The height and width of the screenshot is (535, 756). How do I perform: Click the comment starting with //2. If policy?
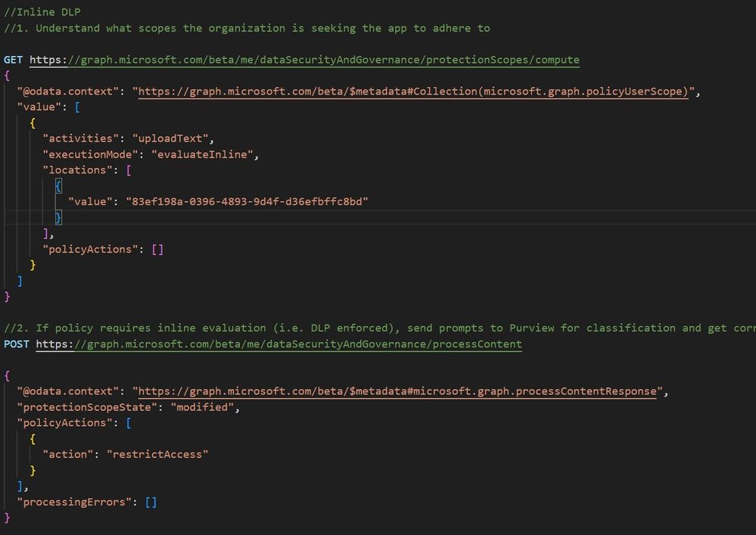(x=379, y=328)
